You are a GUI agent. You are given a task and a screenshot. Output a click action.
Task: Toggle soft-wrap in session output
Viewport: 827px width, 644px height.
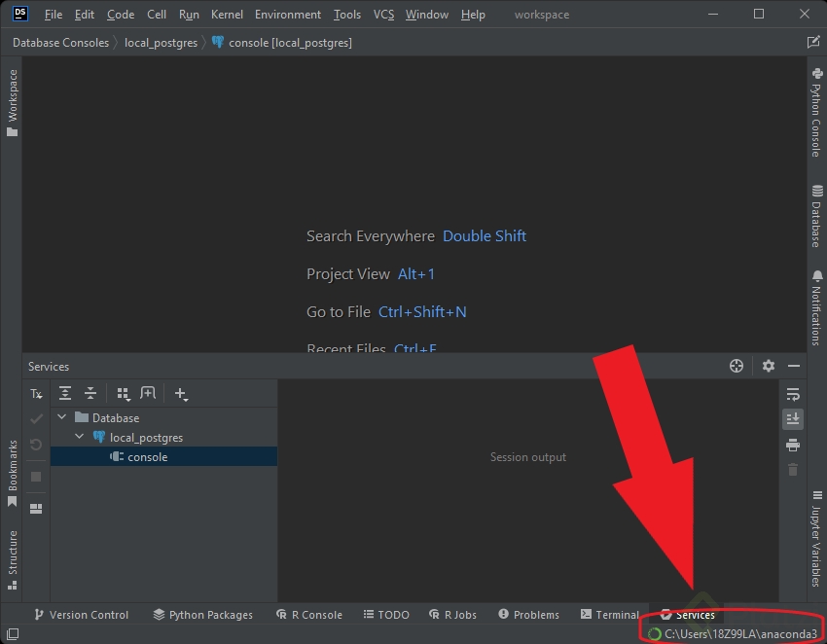point(793,394)
